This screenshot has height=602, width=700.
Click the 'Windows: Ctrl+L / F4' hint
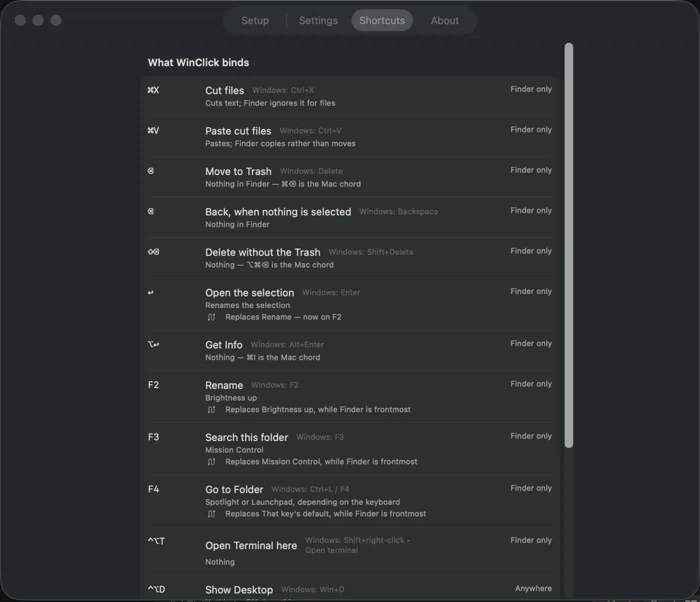tap(310, 489)
